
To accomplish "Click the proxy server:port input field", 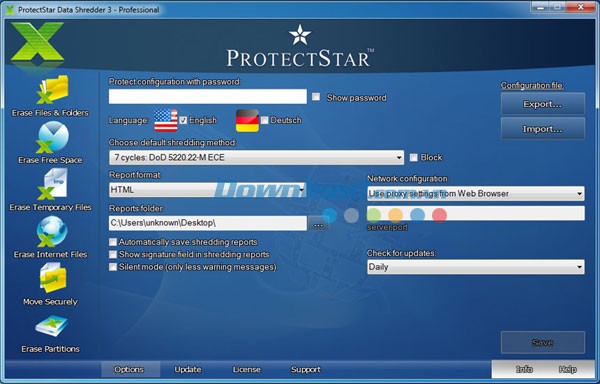I will [476, 213].
